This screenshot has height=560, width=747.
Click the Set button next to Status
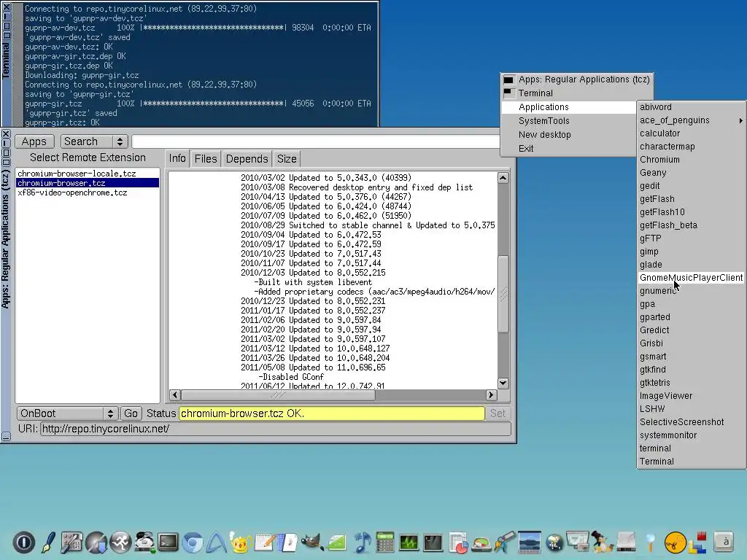(x=498, y=413)
